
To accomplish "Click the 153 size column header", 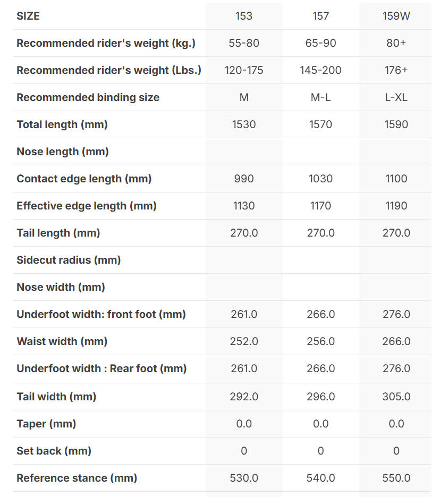I will [x=244, y=16].
